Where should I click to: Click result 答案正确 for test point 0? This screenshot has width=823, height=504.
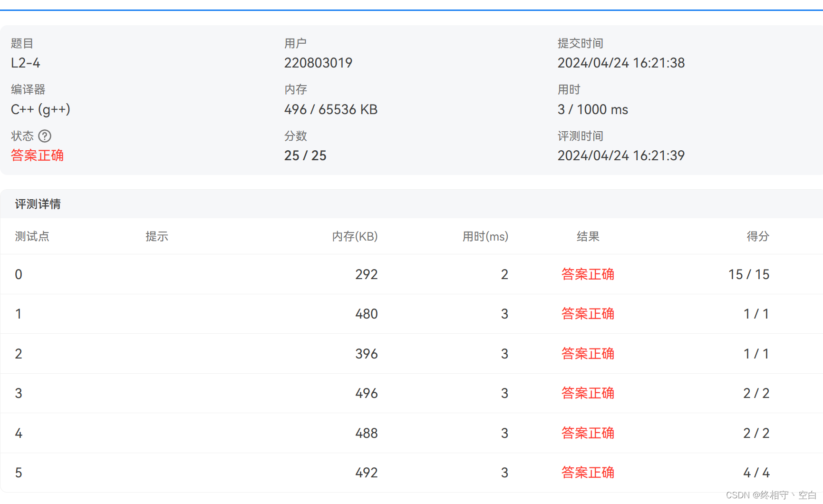tap(588, 274)
